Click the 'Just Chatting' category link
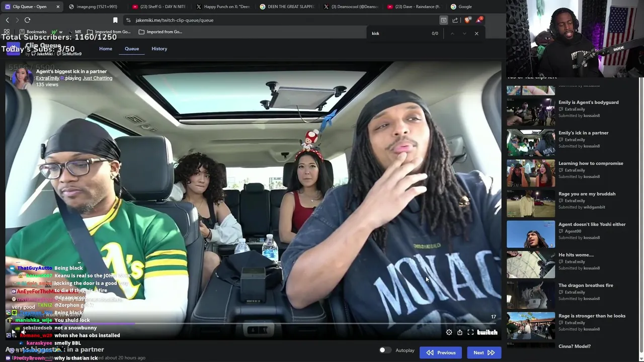 98,78
